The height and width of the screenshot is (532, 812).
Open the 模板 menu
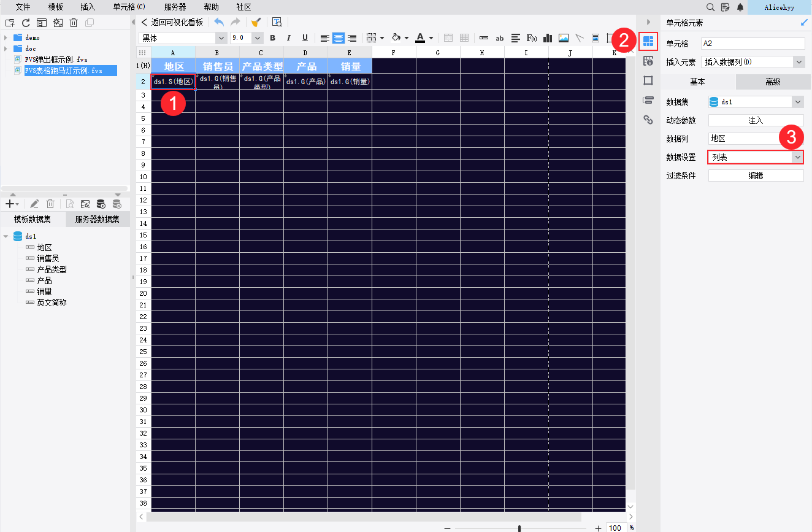[x=55, y=7]
